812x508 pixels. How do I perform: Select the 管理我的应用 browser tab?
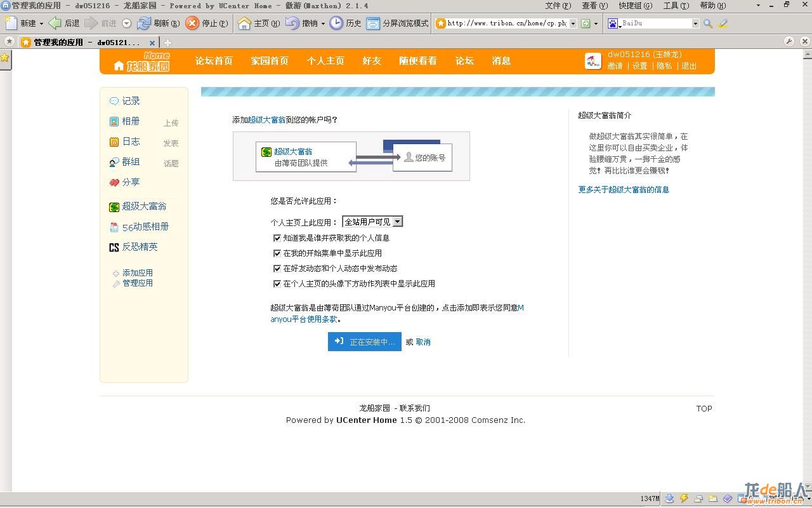[x=86, y=43]
